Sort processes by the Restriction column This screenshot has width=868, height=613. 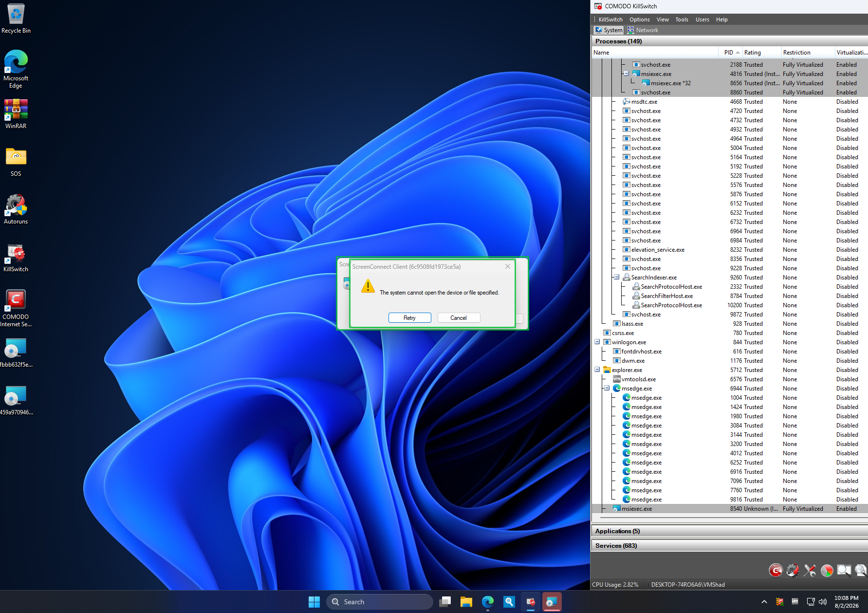click(808, 52)
